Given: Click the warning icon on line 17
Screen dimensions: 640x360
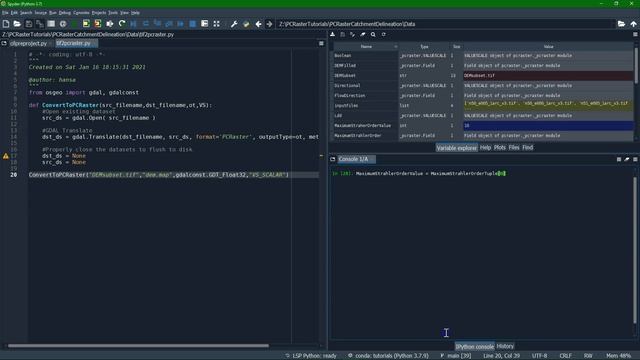Looking at the screenshot, I should coord(5,156).
